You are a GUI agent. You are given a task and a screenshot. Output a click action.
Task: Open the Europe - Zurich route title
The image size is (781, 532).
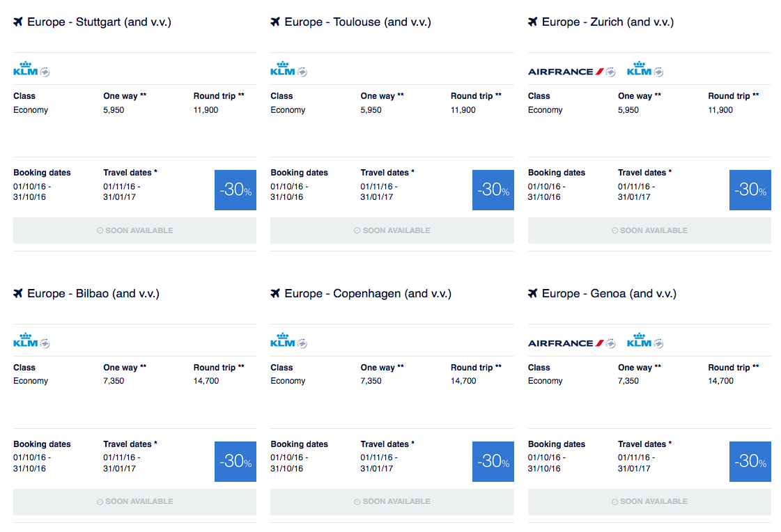(608, 22)
